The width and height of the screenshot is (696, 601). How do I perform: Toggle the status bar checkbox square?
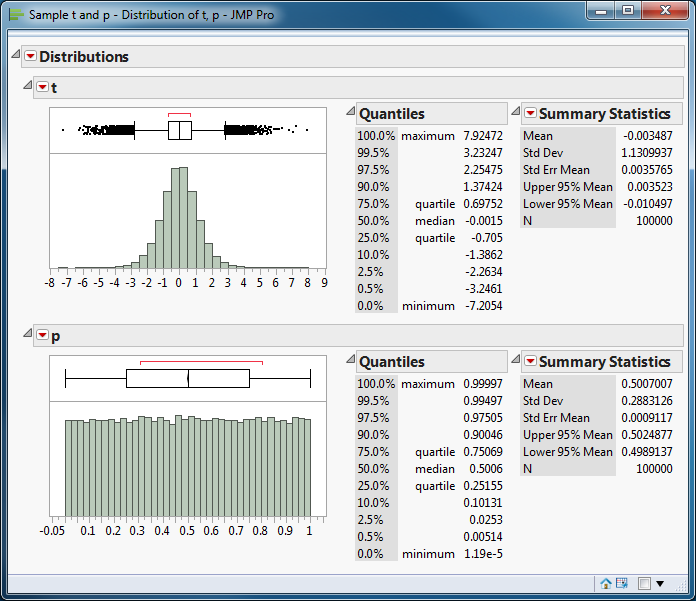coord(644,584)
